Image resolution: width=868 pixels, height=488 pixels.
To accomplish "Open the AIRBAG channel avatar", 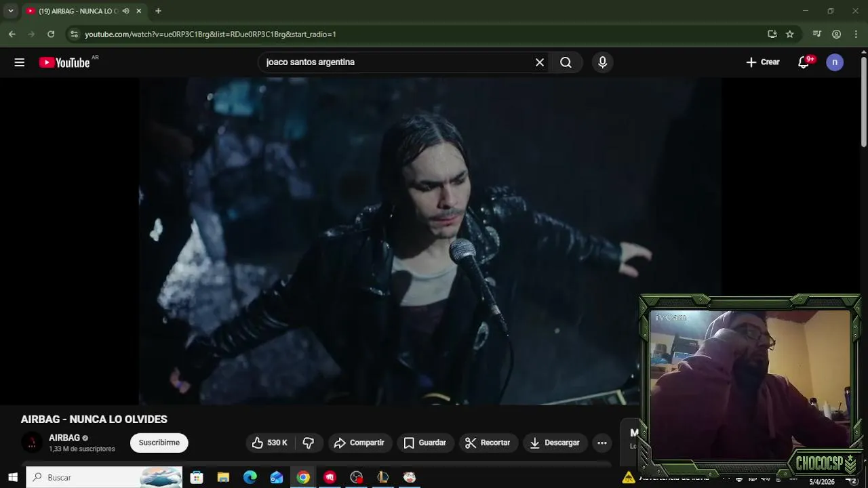I will [x=32, y=443].
